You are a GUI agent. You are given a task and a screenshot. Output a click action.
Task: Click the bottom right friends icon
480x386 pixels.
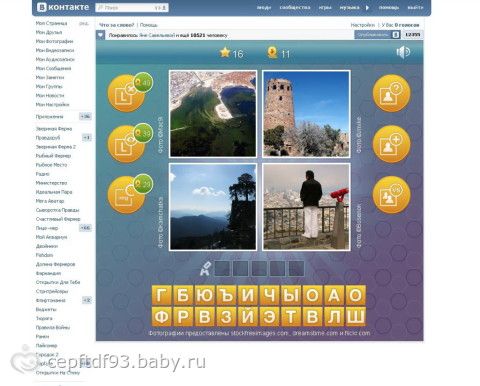391,194
